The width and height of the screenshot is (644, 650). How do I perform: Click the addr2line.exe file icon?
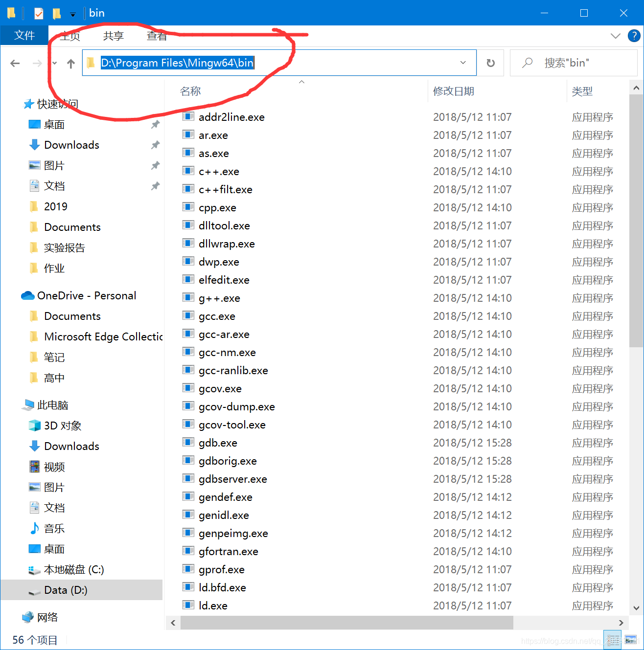(x=188, y=116)
